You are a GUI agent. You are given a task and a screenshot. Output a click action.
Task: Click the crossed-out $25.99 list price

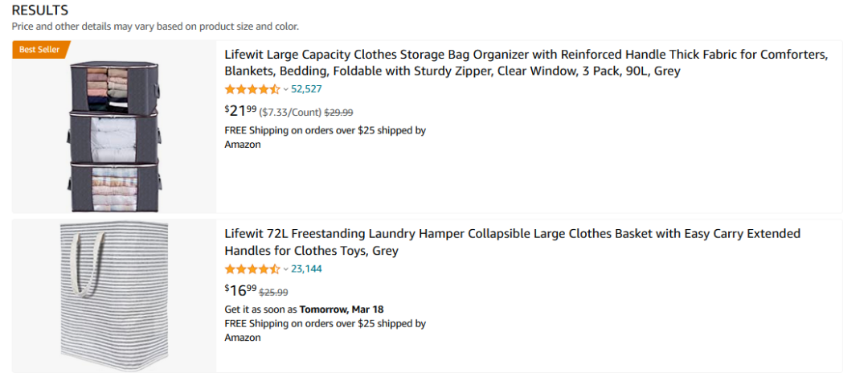[x=274, y=293]
